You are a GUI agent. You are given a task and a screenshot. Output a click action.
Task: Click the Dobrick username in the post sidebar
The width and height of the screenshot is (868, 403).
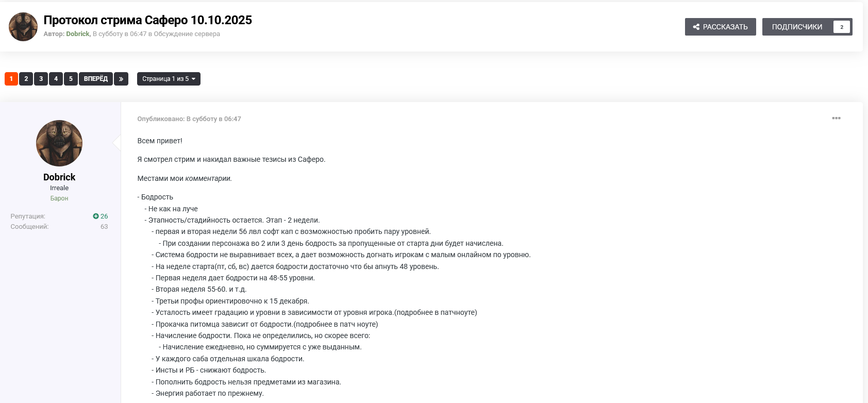[x=59, y=177]
